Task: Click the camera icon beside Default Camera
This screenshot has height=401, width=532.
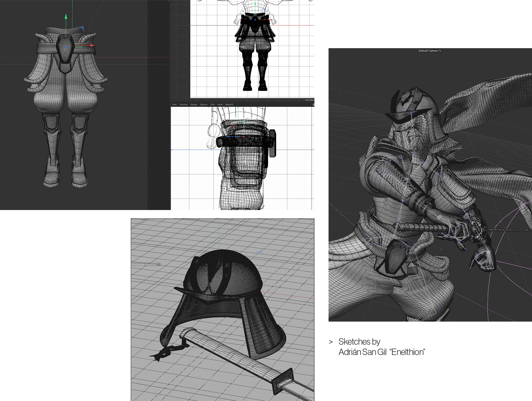Action: [440, 51]
